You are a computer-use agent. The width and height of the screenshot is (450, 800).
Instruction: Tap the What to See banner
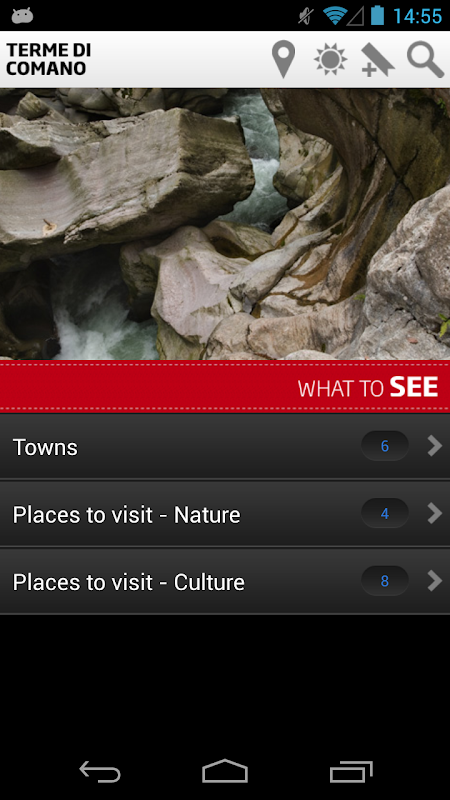[225, 387]
